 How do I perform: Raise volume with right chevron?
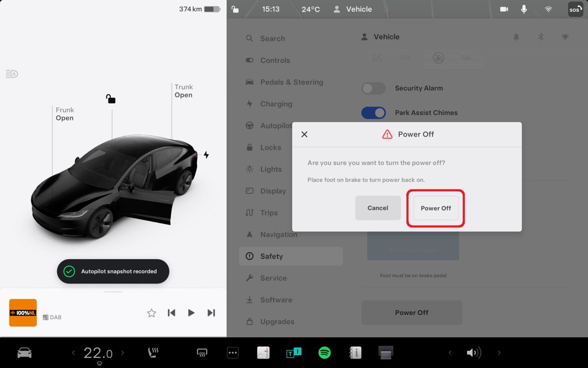[x=499, y=352]
